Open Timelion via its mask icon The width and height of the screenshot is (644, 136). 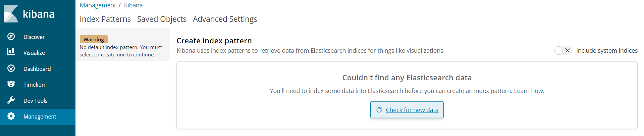pos(11,84)
